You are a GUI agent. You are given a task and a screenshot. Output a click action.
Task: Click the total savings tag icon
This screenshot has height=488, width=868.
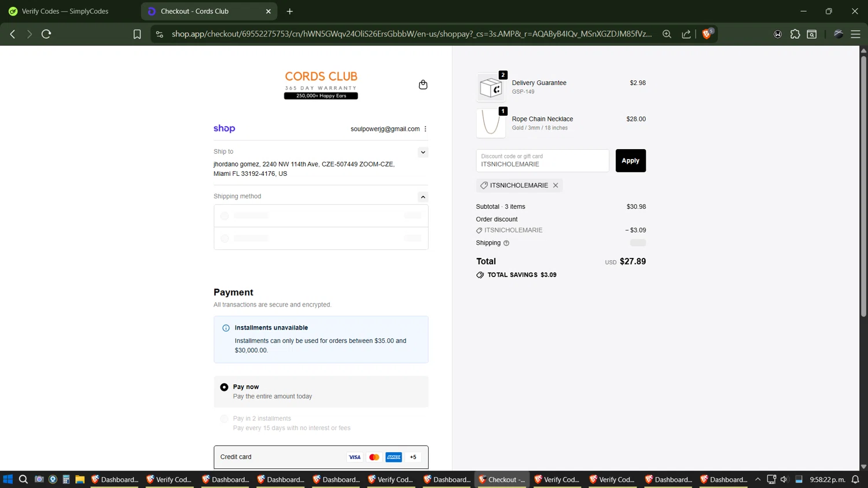click(x=480, y=275)
